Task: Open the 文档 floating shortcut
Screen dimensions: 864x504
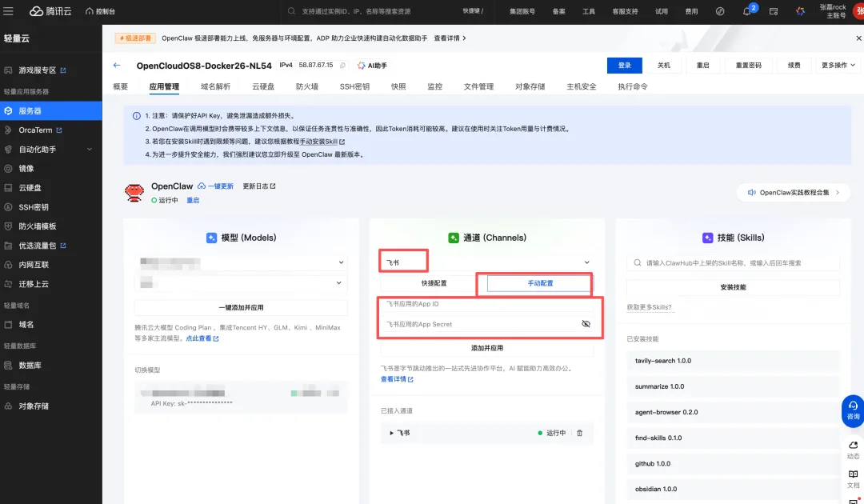Action: point(853,478)
